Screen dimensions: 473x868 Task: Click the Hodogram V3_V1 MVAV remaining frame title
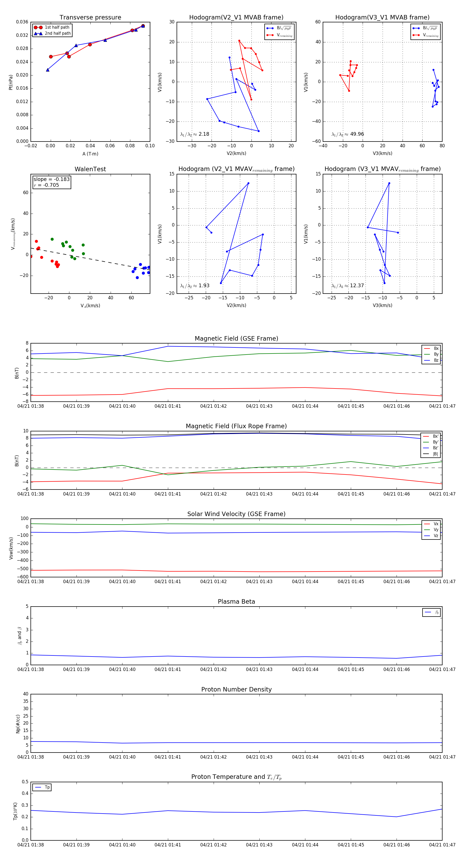(382, 169)
